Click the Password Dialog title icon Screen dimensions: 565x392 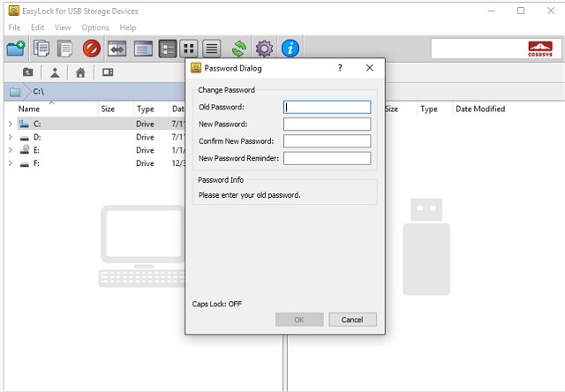pos(196,68)
